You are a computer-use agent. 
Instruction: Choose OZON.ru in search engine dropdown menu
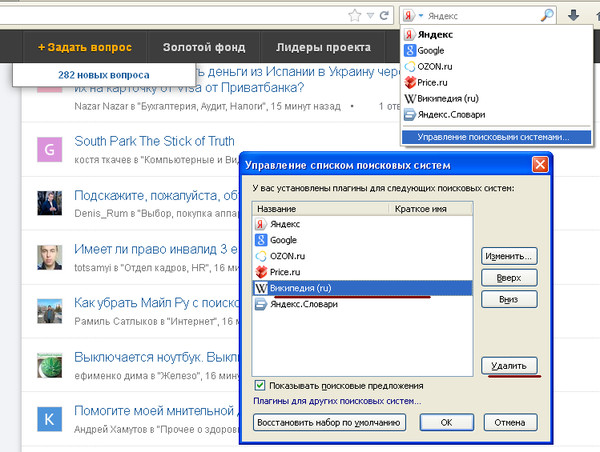pyautogui.click(x=497, y=67)
